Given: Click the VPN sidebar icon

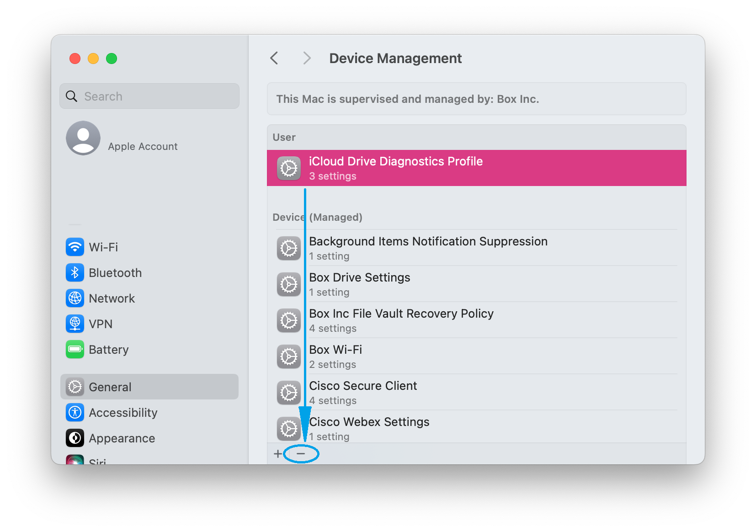Looking at the screenshot, I should click(x=75, y=324).
